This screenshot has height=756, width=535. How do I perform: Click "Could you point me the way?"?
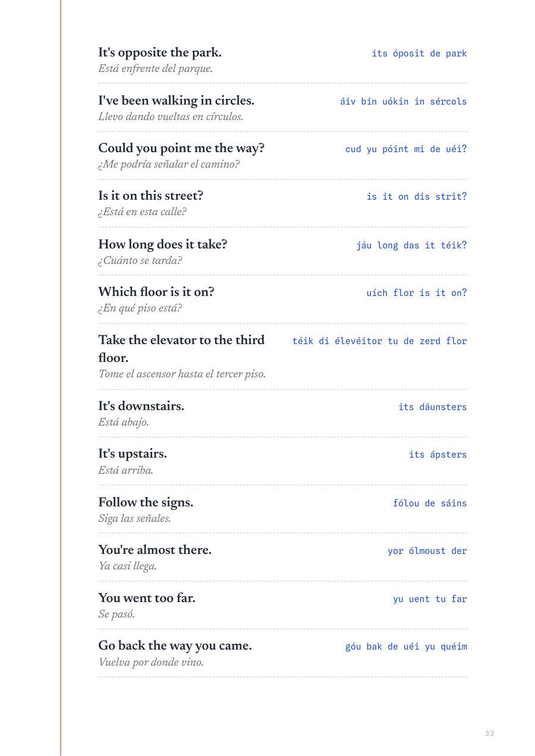coord(181,148)
